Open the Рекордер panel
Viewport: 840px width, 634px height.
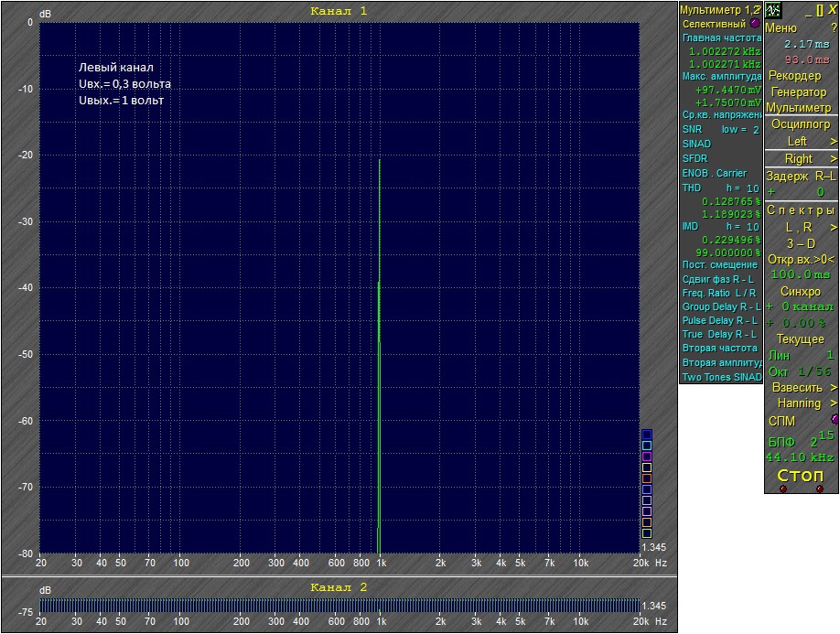(x=794, y=76)
